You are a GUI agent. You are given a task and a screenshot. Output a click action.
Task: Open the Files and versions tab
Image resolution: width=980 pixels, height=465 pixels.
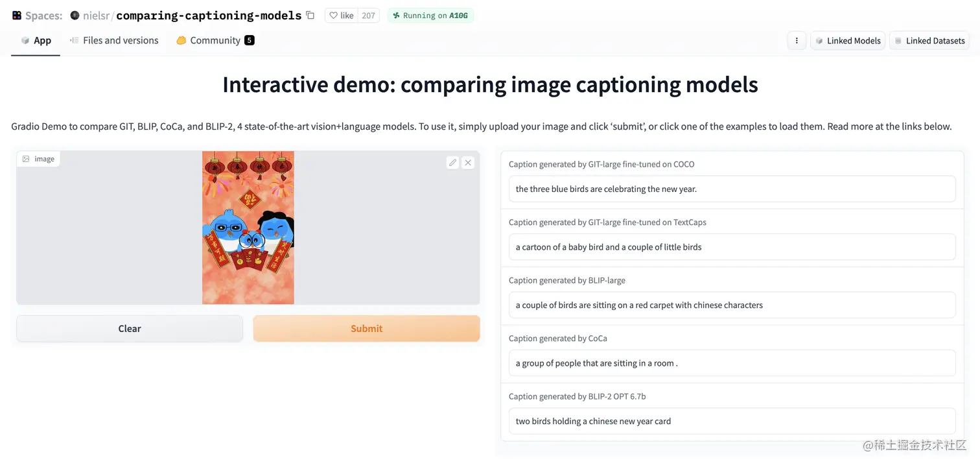pos(114,40)
